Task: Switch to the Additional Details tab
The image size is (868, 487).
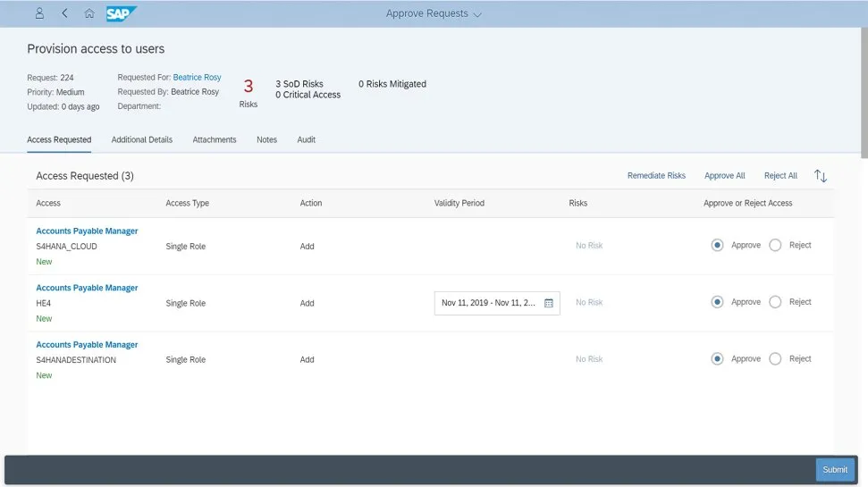Action: pos(141,140)
